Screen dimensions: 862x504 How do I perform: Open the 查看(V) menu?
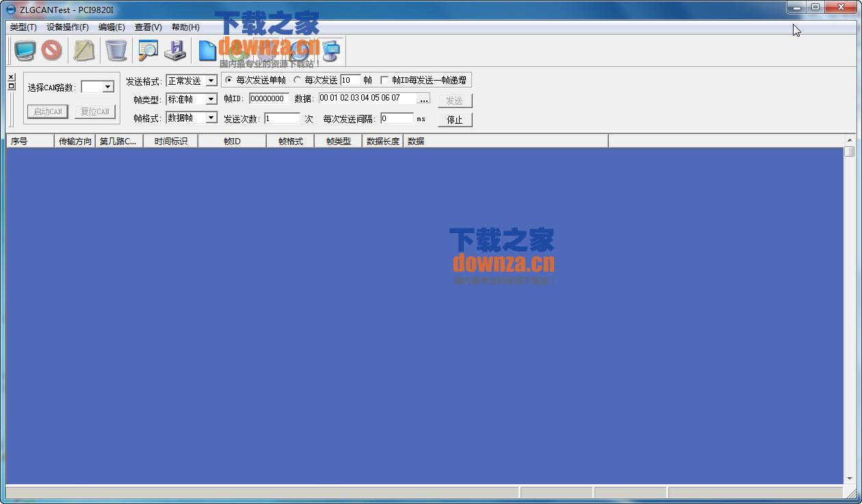tap(148, 27)
